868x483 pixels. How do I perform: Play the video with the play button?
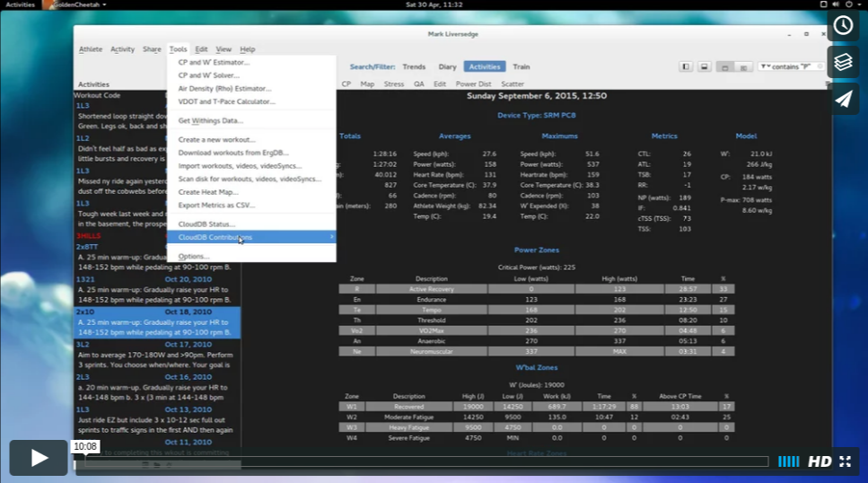39,458
